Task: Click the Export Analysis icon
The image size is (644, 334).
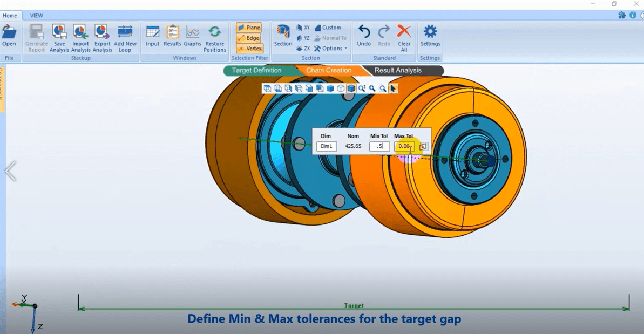Action: pos(102,32)
